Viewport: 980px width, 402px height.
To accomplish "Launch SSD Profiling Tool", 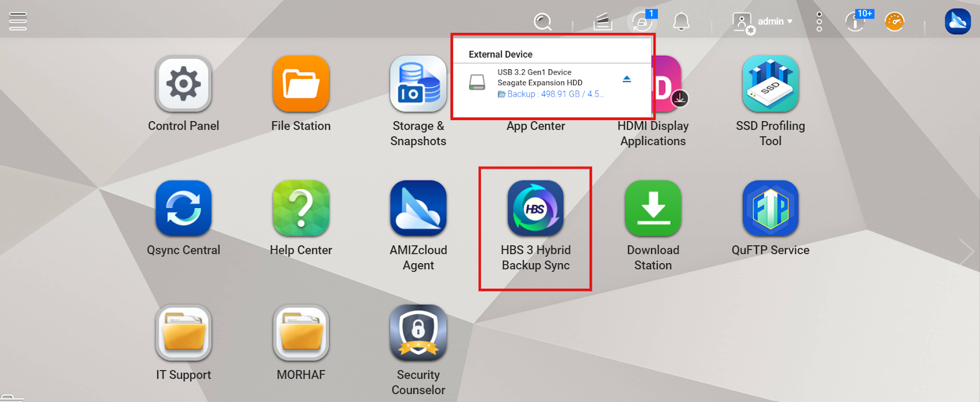I will [771, 84].
